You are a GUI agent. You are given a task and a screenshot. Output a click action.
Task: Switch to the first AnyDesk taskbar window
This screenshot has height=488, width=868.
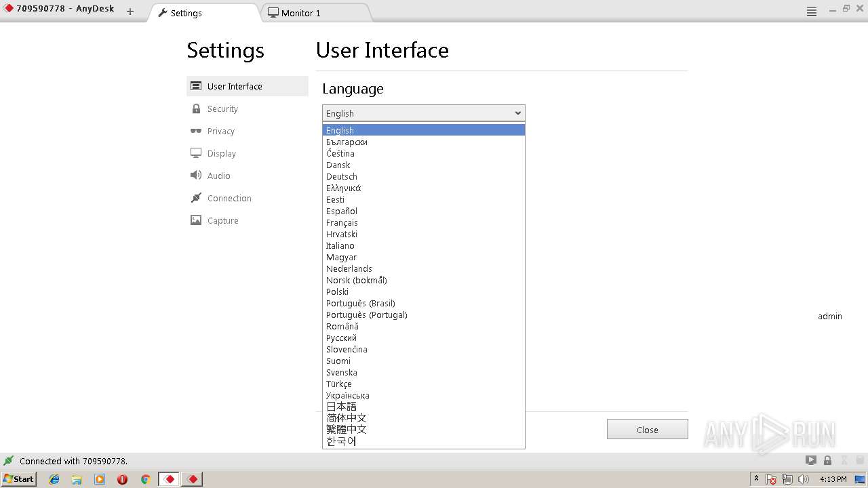[x=170, y=479]
